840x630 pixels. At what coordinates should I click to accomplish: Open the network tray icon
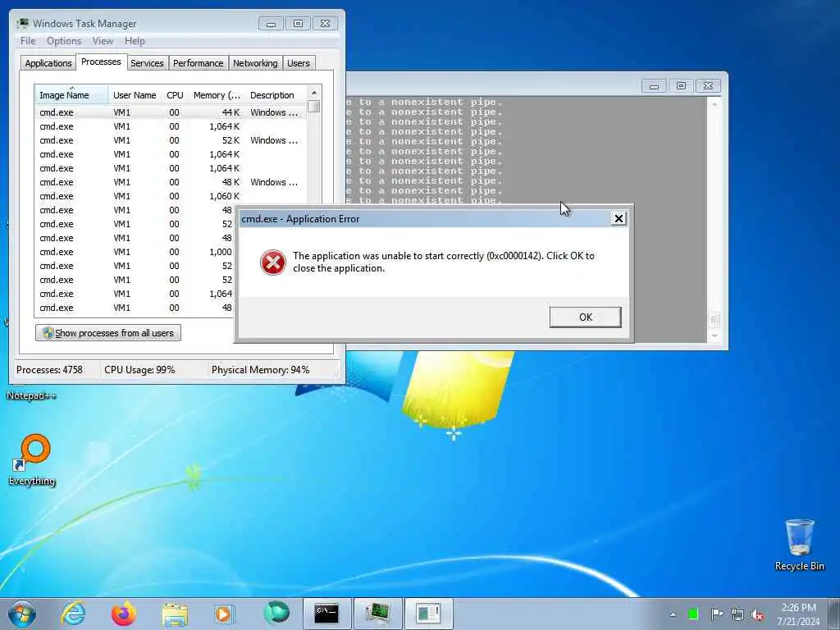coord(737,614)
